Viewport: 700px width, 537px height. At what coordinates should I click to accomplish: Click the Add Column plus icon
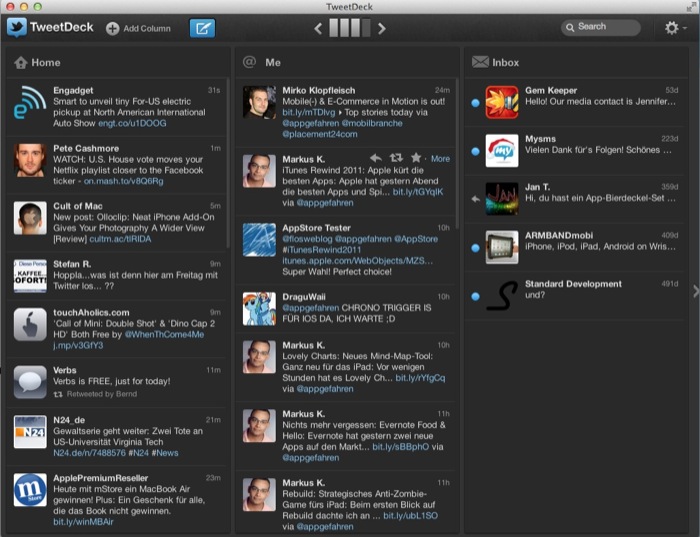(x=113, y=28)
